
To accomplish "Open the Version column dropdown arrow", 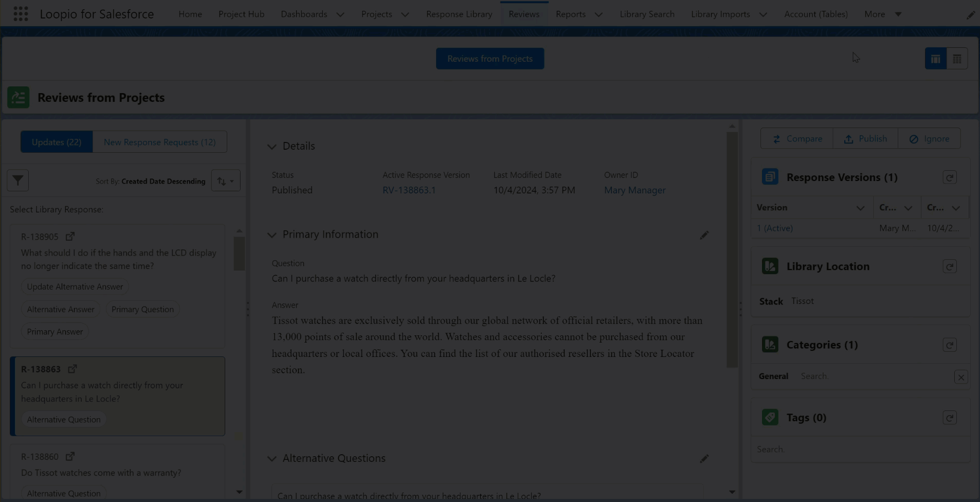I will click(860, 208).
